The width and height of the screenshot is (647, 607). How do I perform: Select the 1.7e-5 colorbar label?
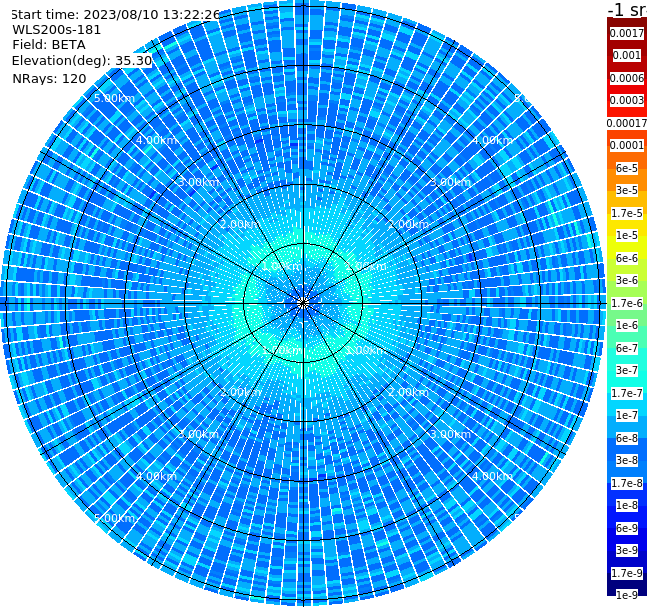coord(627,213)
